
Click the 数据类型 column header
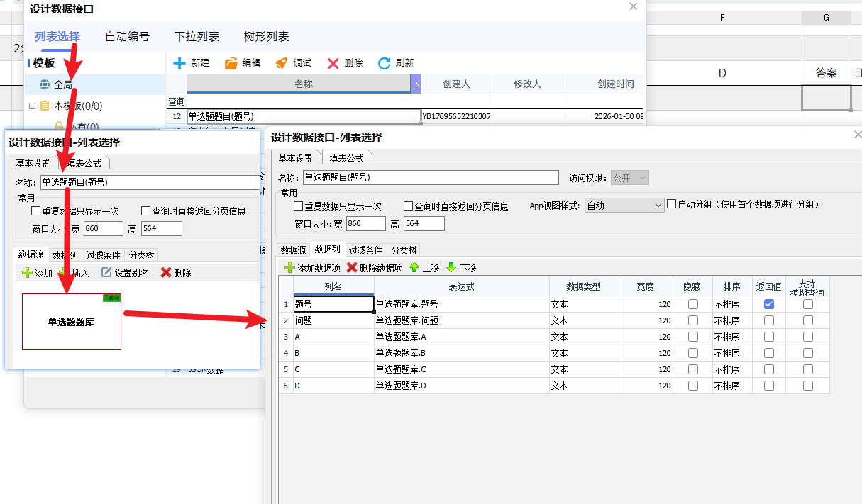[583, 286]
